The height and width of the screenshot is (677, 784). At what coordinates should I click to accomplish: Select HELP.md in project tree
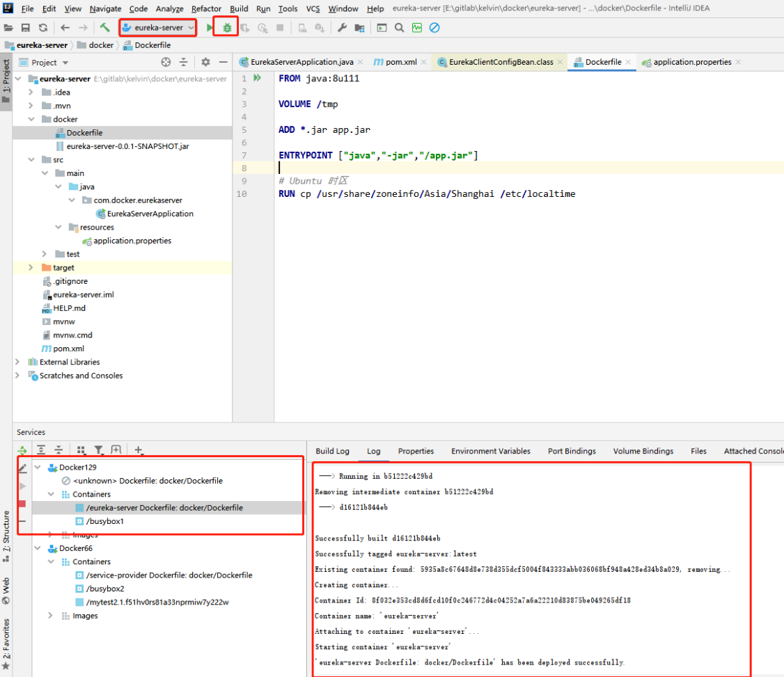pos(70,308)
